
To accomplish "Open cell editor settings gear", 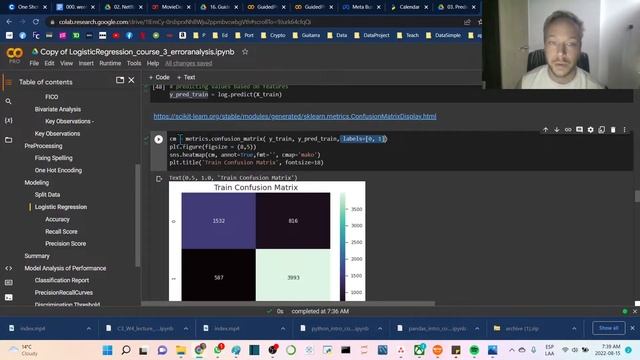I will (x=591, y=130).
